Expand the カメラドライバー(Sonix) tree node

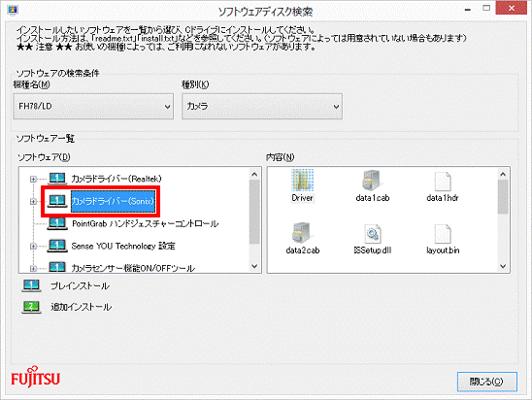coord(33,202)
